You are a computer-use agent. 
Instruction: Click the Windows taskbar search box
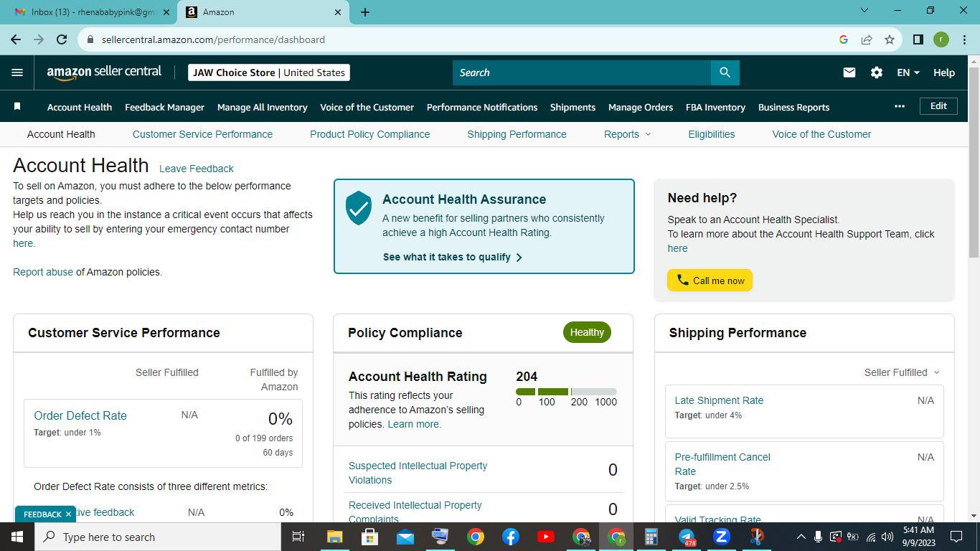pos(158,537)
